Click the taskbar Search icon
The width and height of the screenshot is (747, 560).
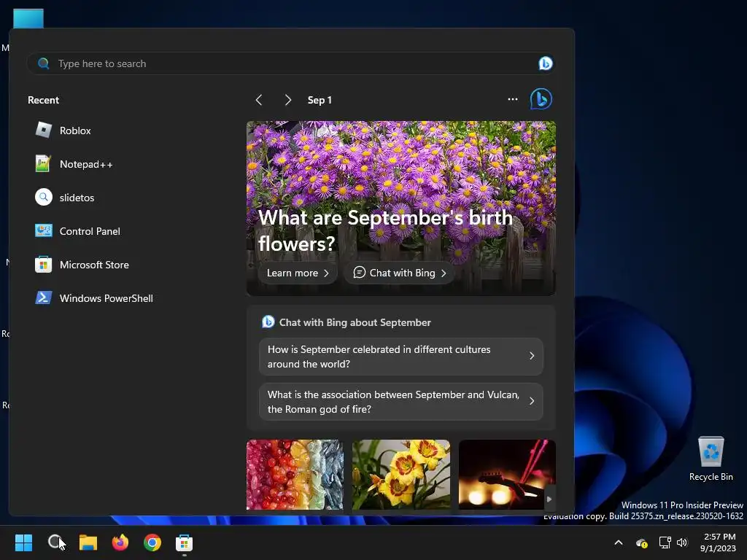[55, 542]
